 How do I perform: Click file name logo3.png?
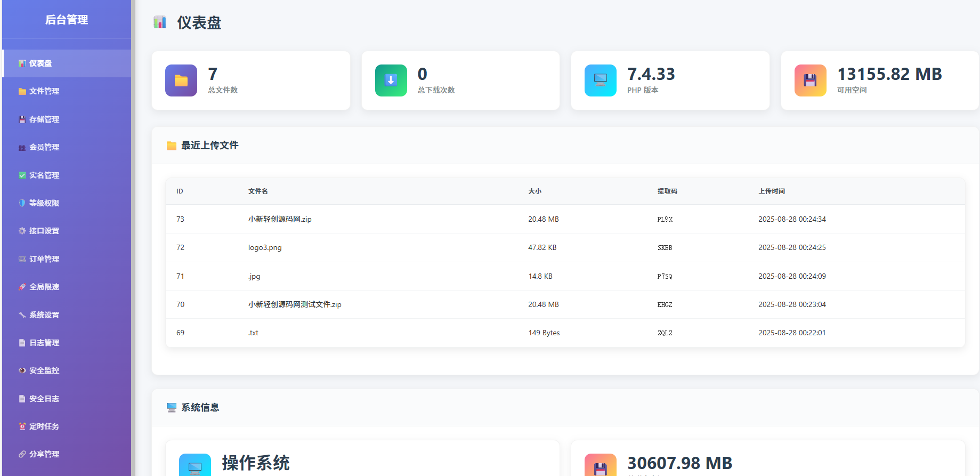(x=265, y=247)
